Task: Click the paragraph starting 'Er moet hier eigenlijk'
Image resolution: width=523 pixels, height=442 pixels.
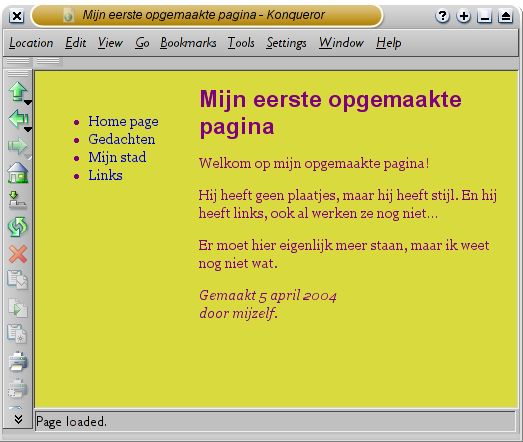Action: (x=344, y=254)
